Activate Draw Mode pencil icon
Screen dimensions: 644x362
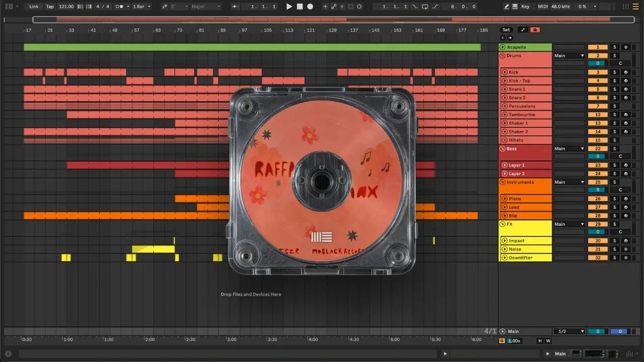coord(506,7)
